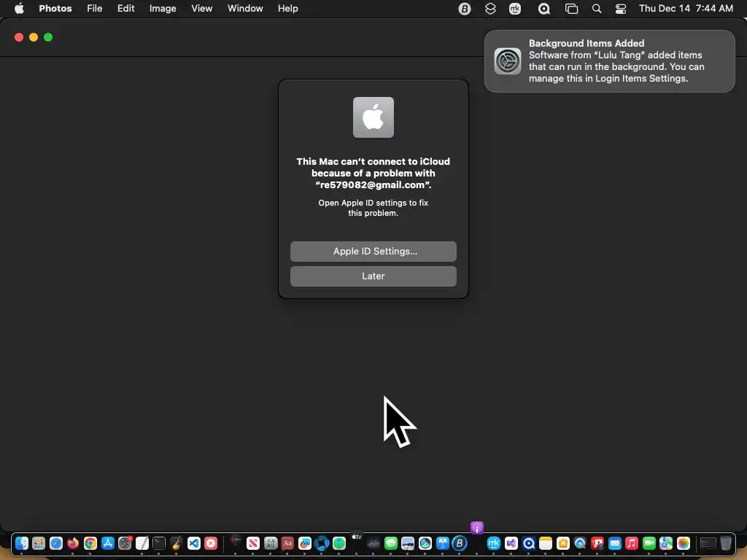Open the File menu

[x=94, y=9]
